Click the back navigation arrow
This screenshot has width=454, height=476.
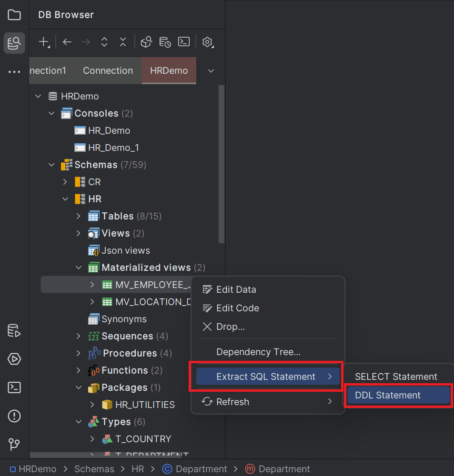pos(67,42)
